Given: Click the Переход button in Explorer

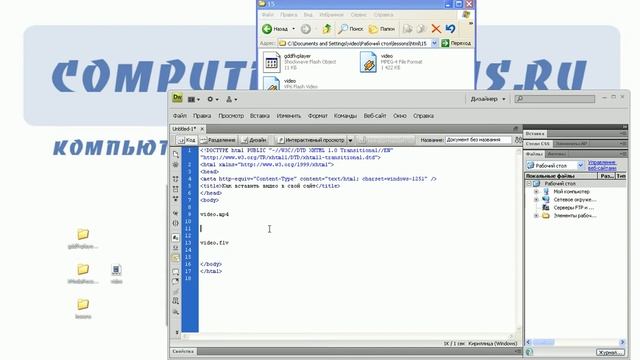Looking at the screenshot, I should coord(456,43).
